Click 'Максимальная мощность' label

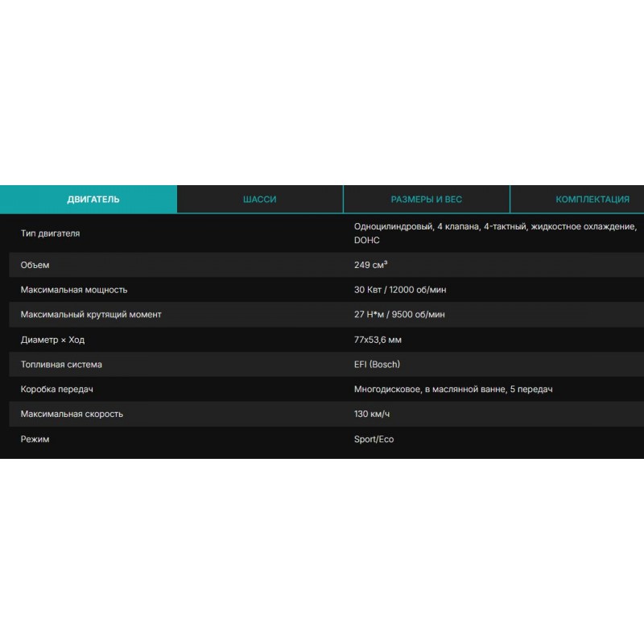[74, 290]
